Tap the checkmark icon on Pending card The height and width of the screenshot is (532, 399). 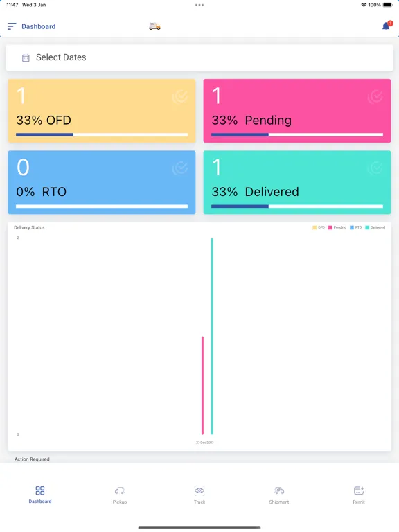pyautogui.click(x=375, y=97)
